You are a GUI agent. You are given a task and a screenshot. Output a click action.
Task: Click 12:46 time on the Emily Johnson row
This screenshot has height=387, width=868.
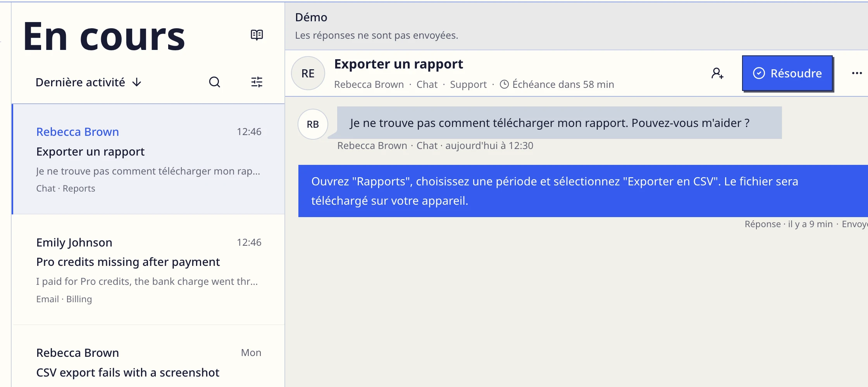(249, 242)
